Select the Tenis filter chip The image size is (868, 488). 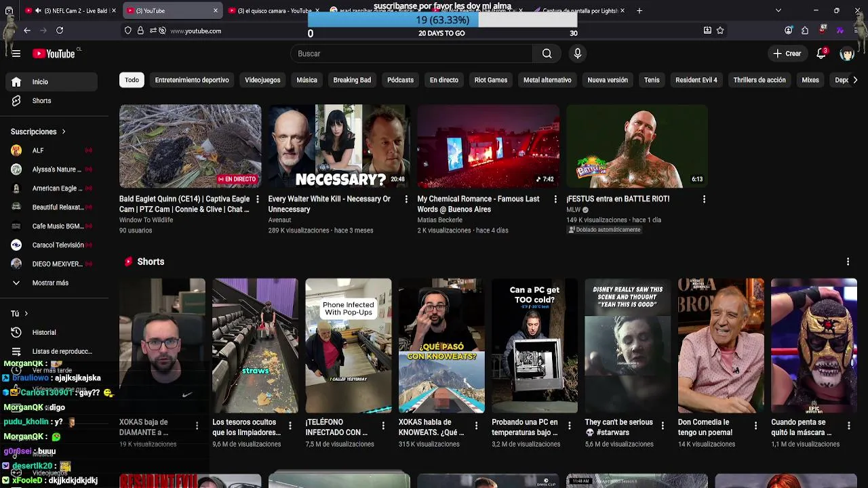click(x=652, y=80)
